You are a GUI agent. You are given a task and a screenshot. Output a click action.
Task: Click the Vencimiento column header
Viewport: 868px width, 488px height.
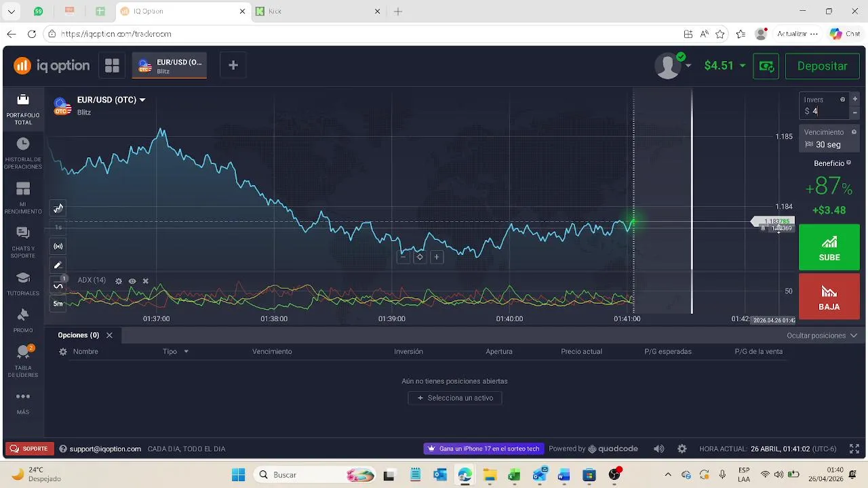click(x=272, y=352)
